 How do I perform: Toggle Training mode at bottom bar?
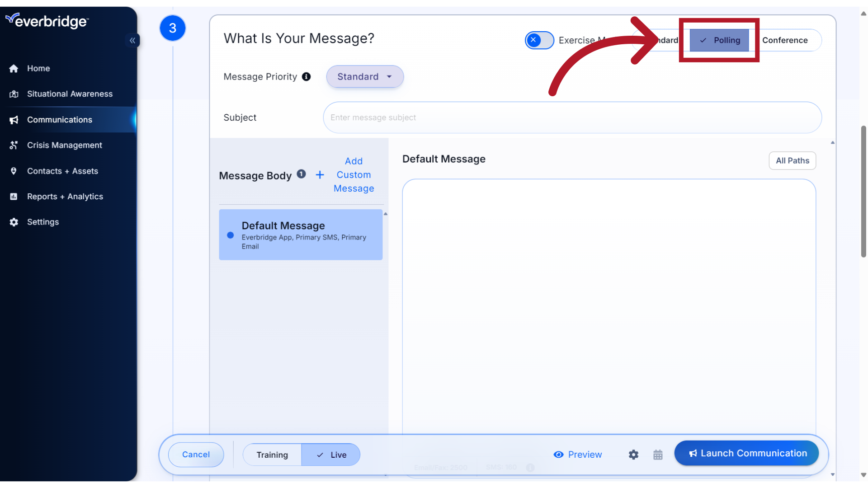(273, 455)
